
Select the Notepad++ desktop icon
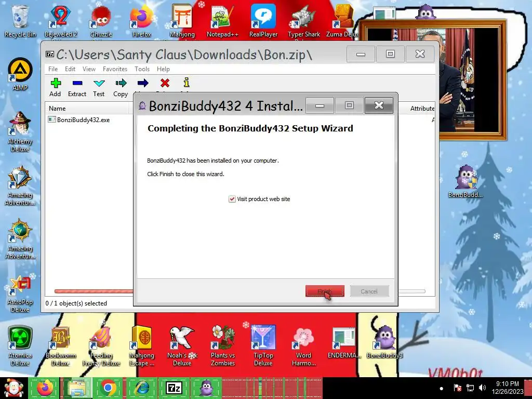click(222, 21)
